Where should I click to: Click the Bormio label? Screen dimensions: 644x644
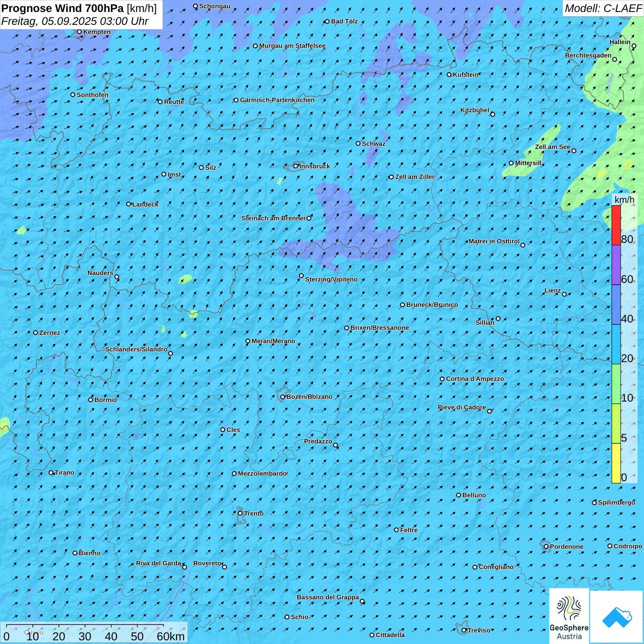coord(105,400)
